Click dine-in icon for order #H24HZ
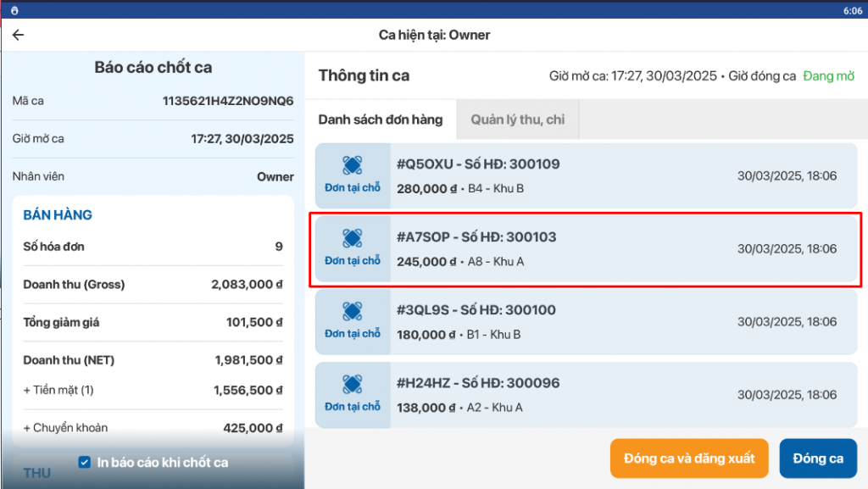Viewport: 868px width, 489px height. point(353,384)
